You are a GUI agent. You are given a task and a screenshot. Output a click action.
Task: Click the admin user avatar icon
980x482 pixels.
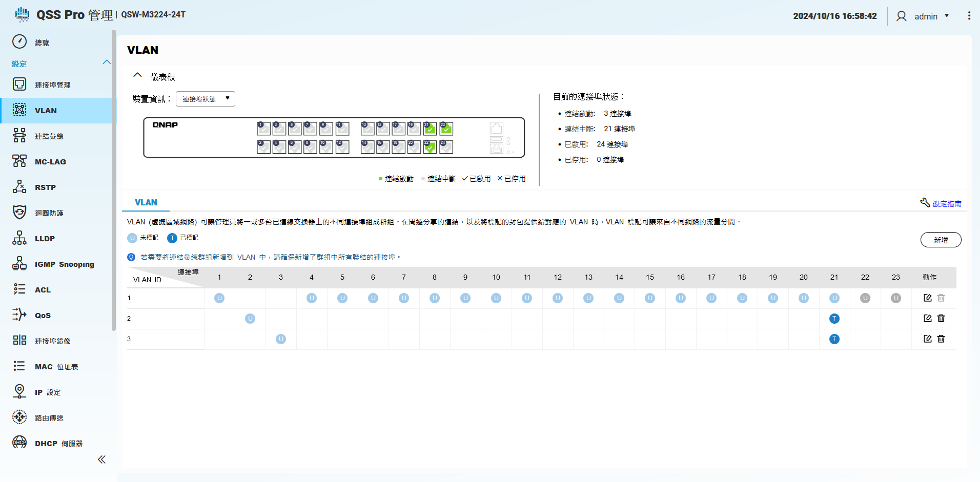[x=901, y=16]
